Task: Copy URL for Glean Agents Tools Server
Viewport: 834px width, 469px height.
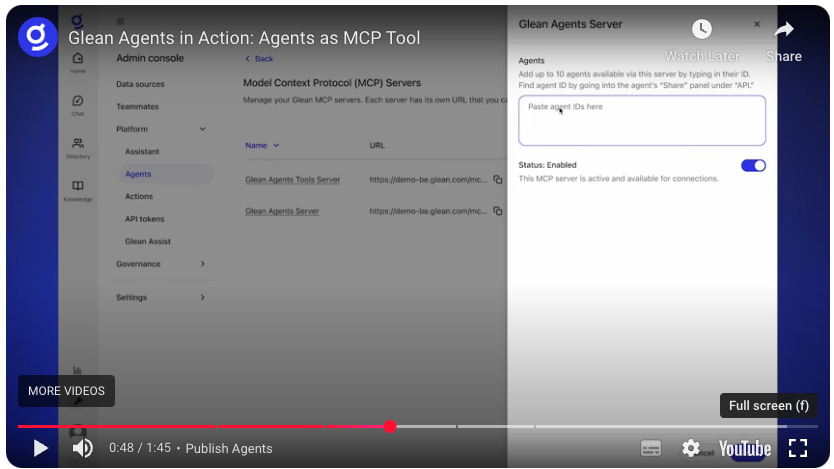Action: click(x=498, y=180)
